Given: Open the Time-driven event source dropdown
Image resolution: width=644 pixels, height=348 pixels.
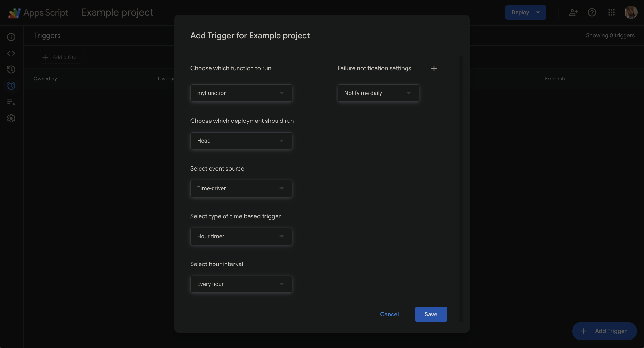Looking at the screenshot, I should [x=241, y=188].
